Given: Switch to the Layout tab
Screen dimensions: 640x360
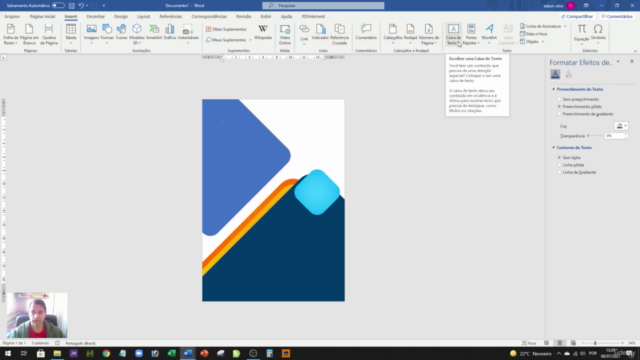Looking at the screenshot, I should coord(143,17).
